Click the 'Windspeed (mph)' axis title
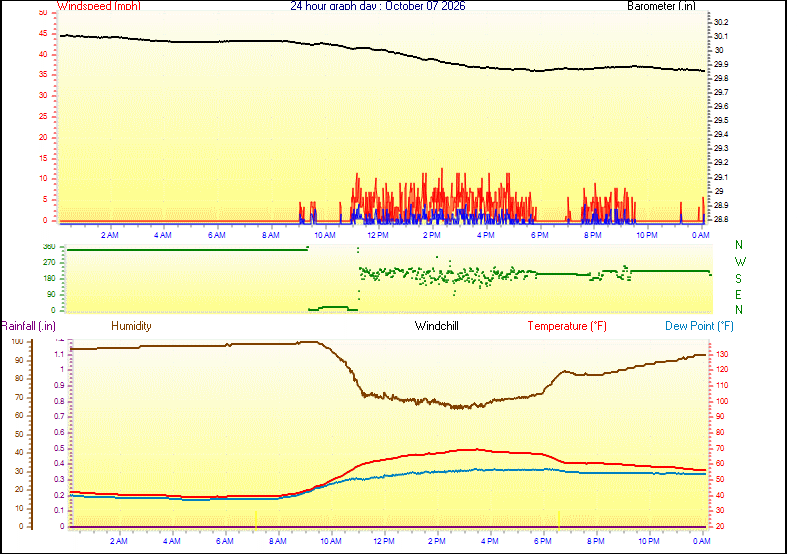 click(x=99, y=6)
